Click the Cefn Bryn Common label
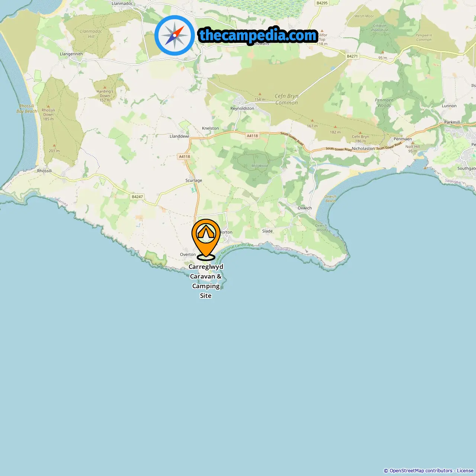The height and width of the screenshot is (476, 476). click(x=287, y=99)
